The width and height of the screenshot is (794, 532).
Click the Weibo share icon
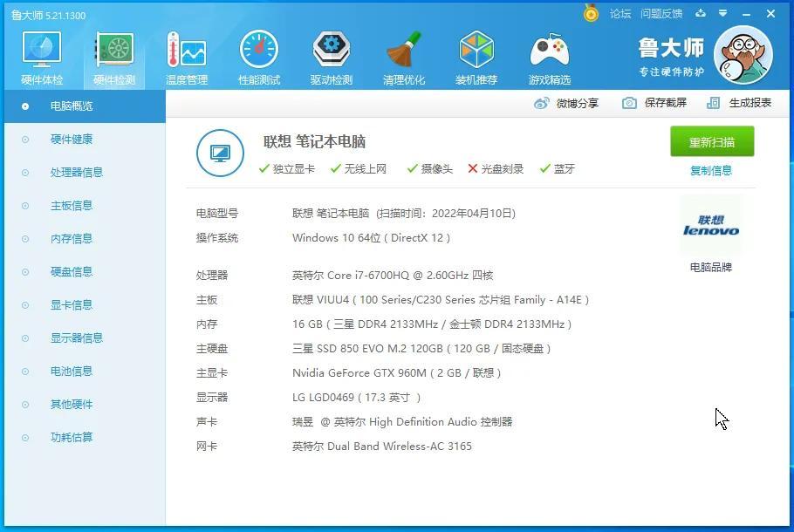[541, 103]
